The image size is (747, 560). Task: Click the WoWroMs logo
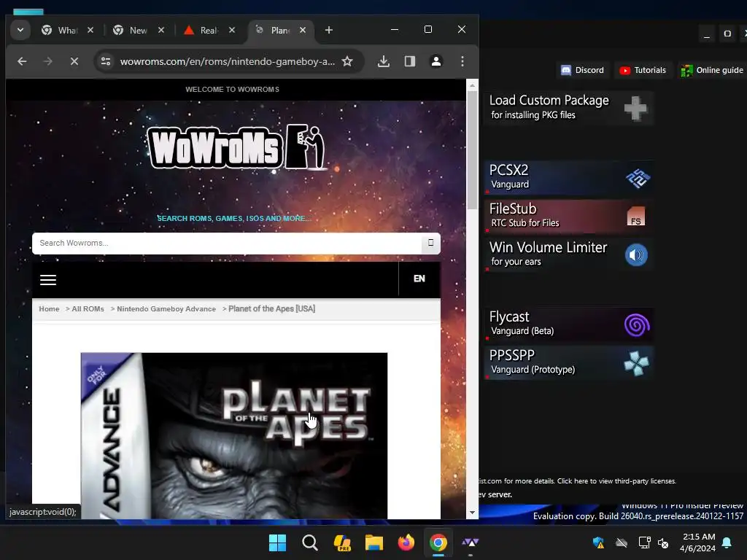pyautogui.click(x=236, y=147)
